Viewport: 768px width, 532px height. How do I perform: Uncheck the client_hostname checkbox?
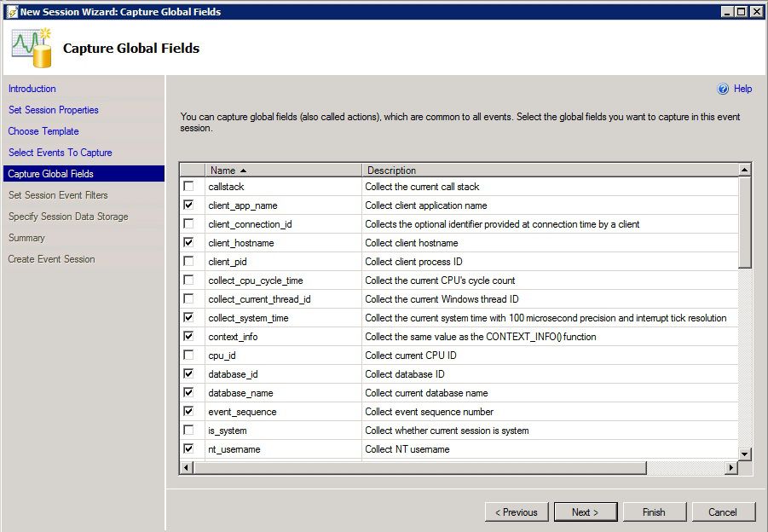(188, 242)
